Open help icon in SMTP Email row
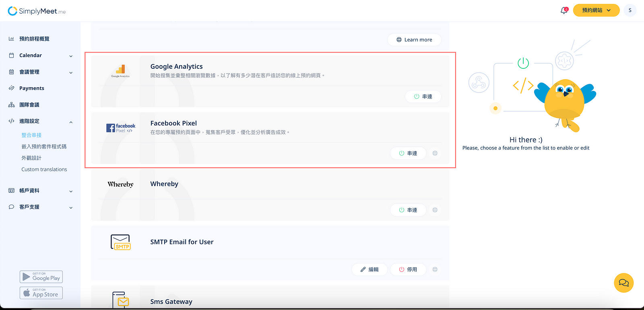 [435, 269]
